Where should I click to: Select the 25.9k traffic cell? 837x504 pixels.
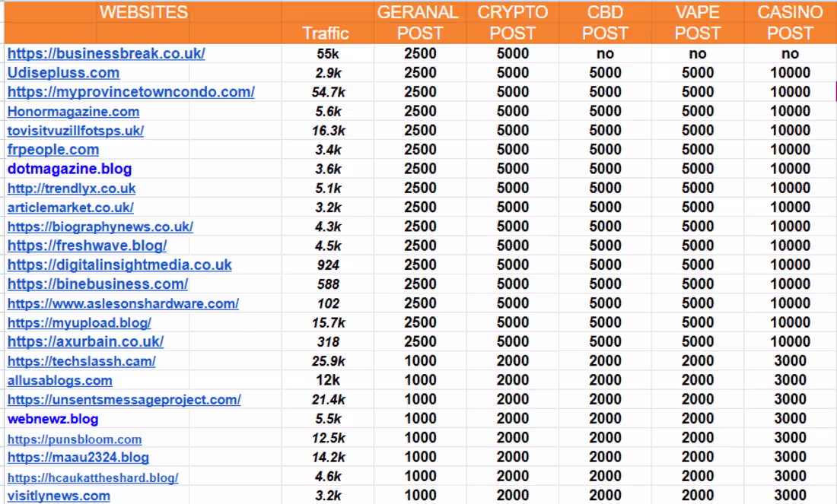click(328, 360)
